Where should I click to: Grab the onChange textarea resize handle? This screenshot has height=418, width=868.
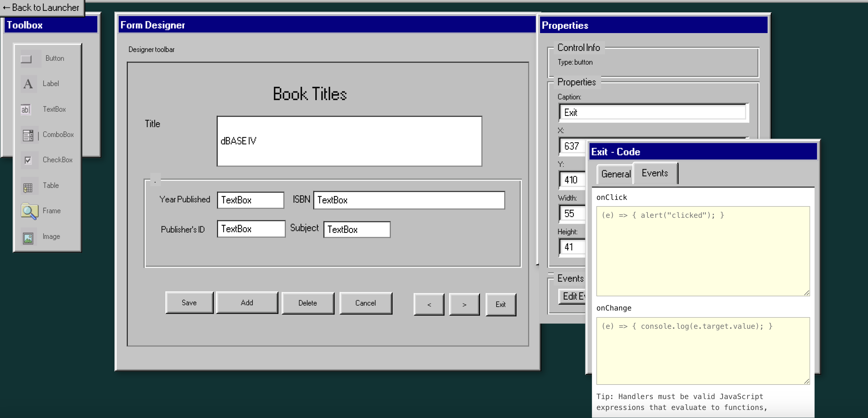(x=807, y=381)
